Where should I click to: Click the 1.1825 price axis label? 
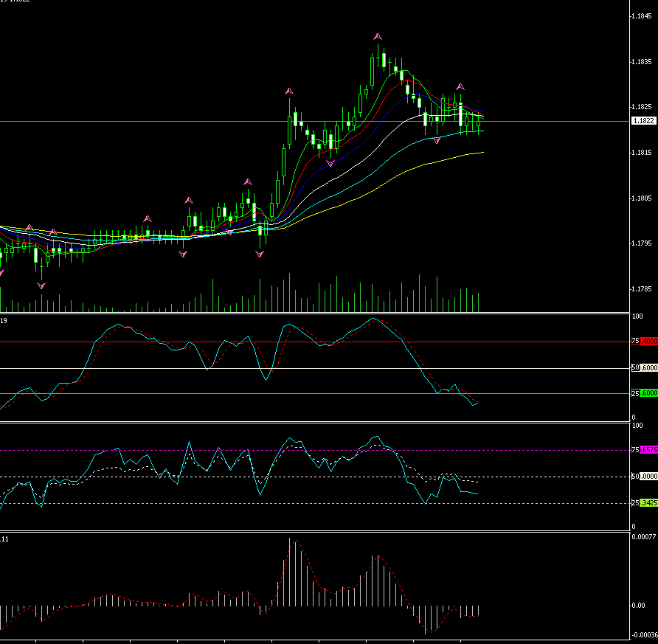point(643,107)
